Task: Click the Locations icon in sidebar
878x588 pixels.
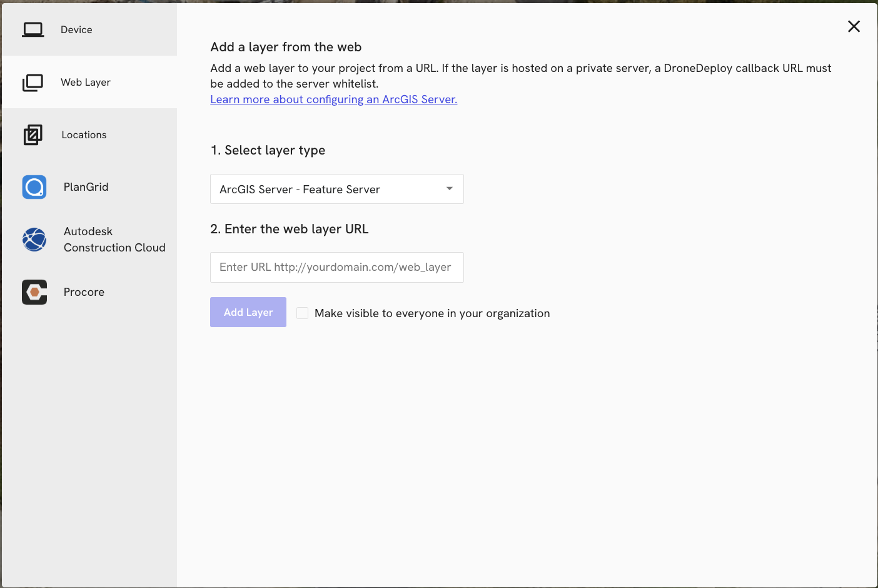Action: click(33, 134)
